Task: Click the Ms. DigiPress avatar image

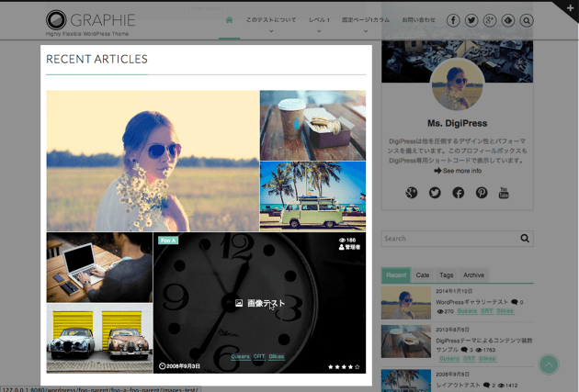Action: coord(458,84)
